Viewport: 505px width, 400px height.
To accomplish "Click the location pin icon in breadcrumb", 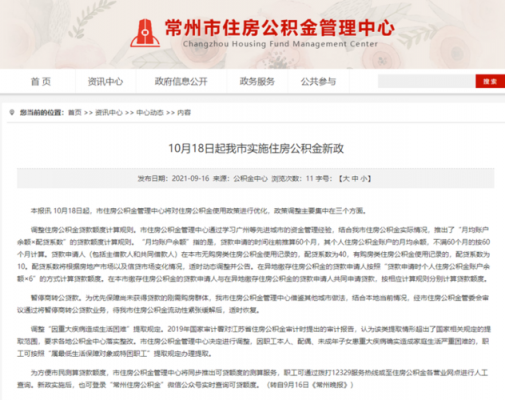I will click(12, 112).
